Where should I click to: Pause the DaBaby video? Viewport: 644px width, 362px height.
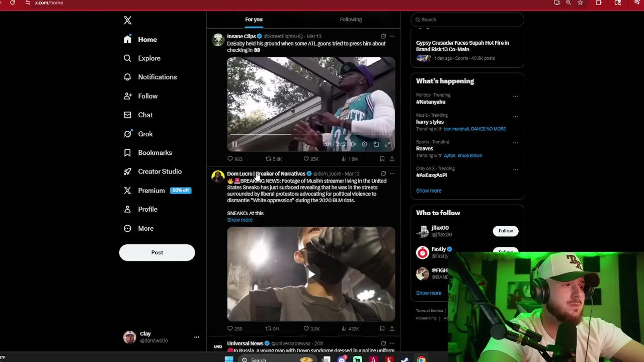point(234,144)
